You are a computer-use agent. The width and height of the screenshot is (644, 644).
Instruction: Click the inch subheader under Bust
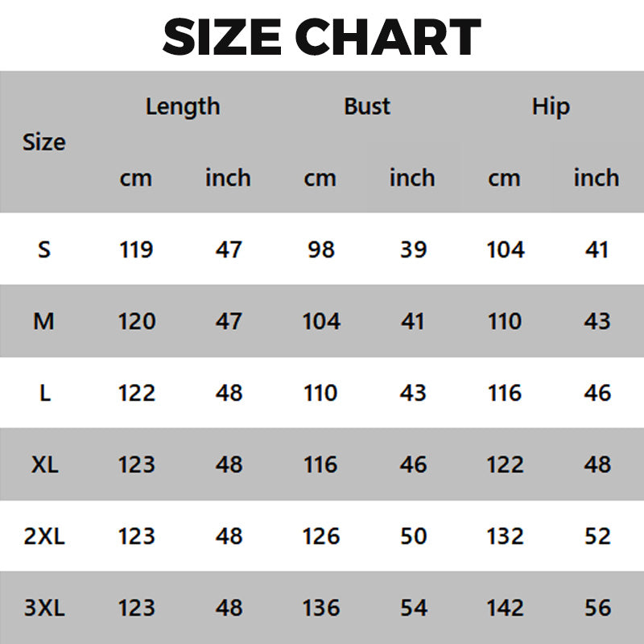[x=412, y=178]
